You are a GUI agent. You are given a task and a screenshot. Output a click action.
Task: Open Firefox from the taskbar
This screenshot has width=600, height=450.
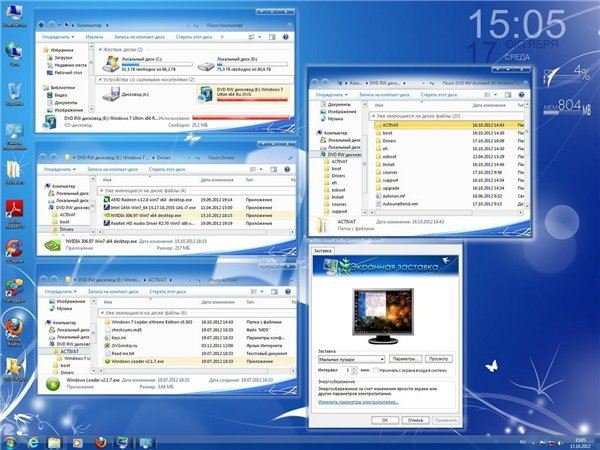pos(101,443)
